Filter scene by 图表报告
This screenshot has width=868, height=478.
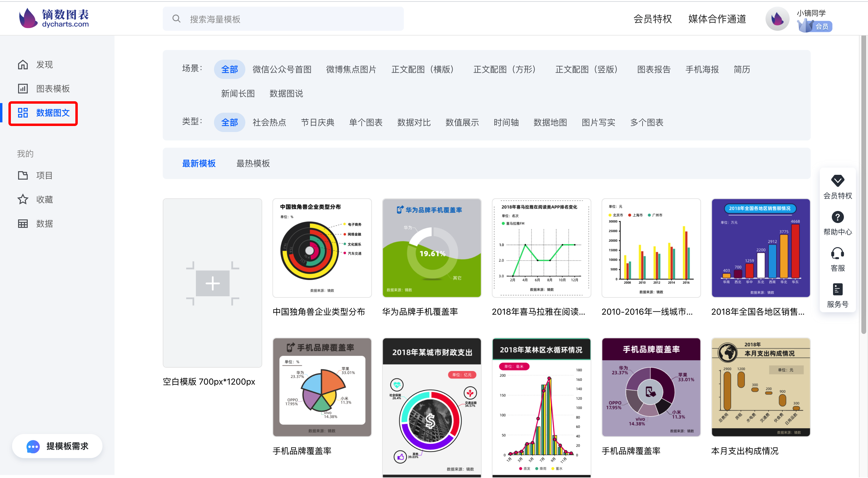(x=654, y=69)
